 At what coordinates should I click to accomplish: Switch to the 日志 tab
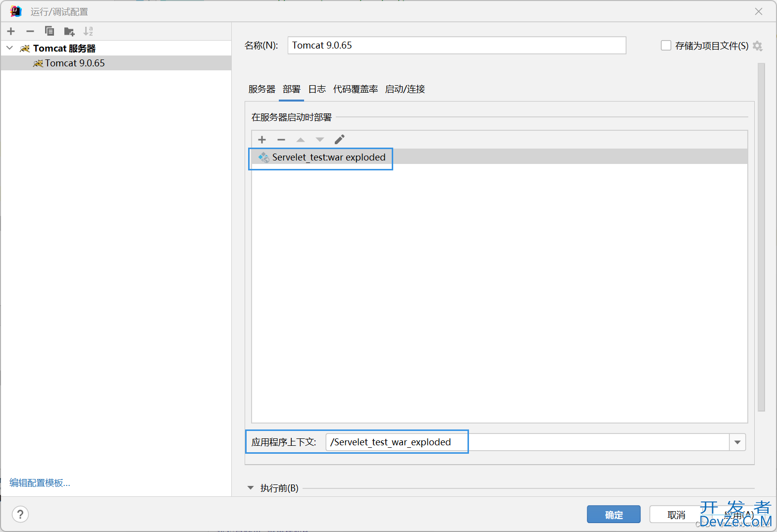tap(317, 89)
